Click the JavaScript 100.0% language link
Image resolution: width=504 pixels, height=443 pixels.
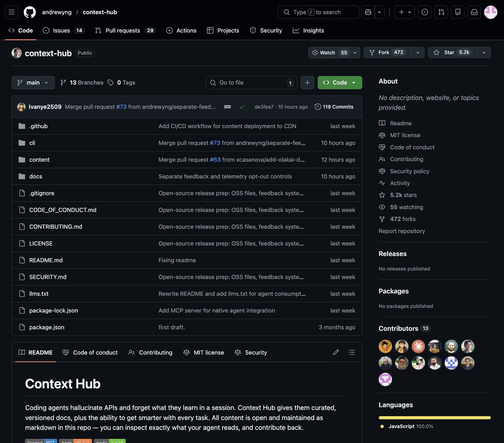pos(407,426)
